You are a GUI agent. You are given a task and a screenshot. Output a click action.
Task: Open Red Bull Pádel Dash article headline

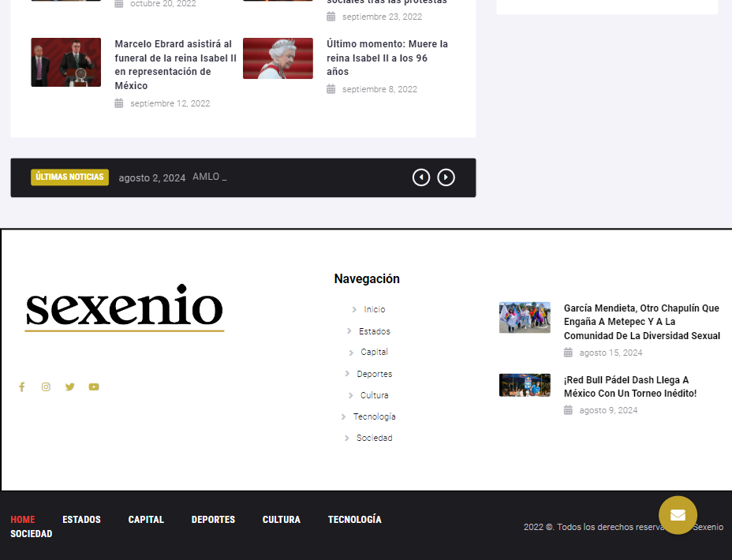(x=630, y=386)
